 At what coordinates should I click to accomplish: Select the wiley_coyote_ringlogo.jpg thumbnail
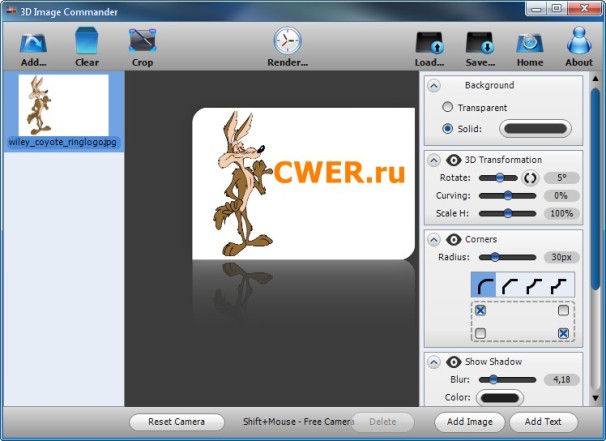(x=64, y=105)
